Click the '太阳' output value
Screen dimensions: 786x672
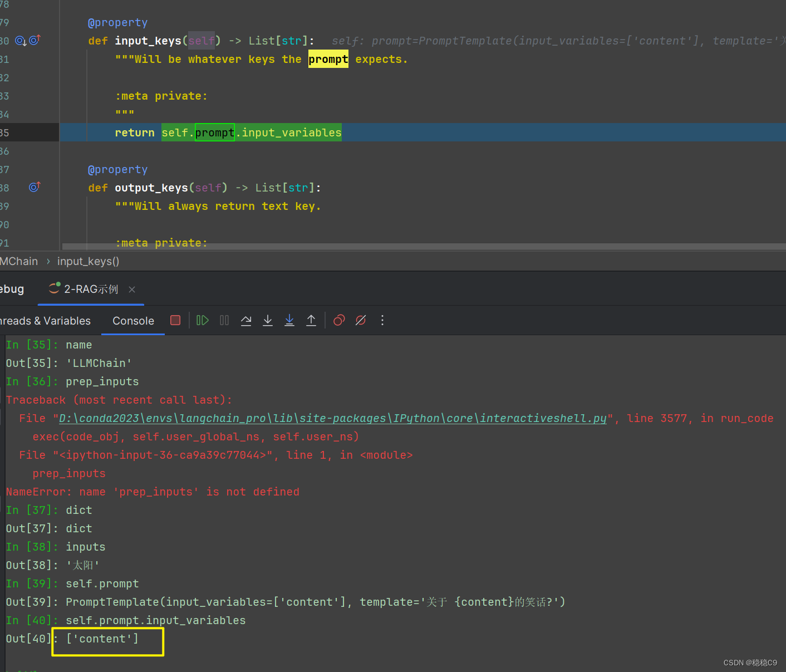coord(82,565)
